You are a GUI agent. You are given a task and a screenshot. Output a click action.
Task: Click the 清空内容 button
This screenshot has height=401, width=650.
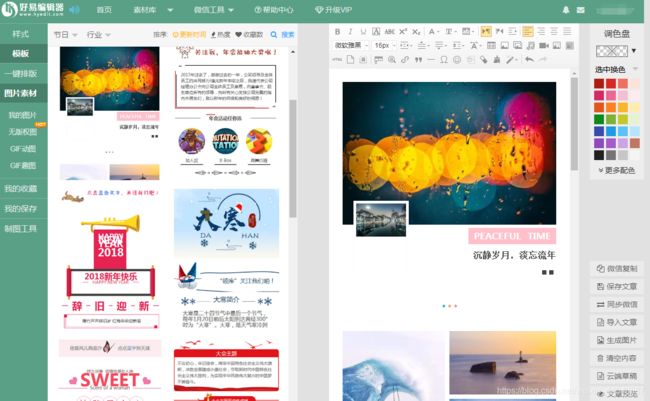click(617, 358)
